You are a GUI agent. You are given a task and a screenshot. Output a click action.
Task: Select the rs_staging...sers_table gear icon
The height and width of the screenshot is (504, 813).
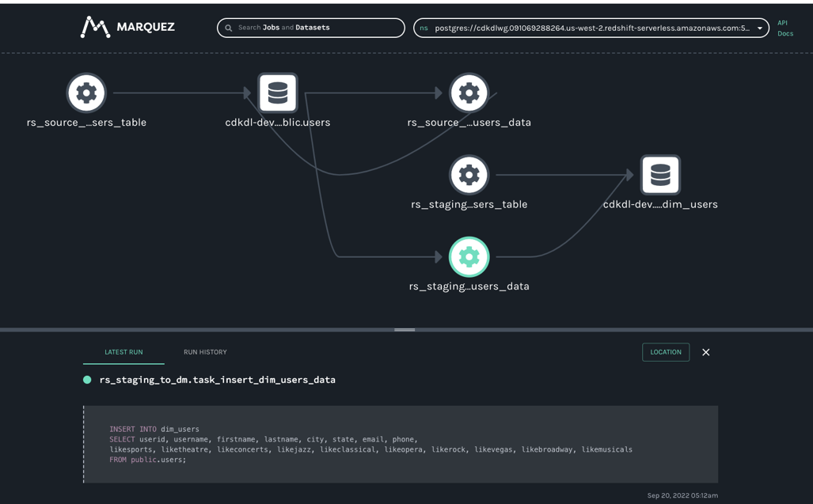(469, 175)
